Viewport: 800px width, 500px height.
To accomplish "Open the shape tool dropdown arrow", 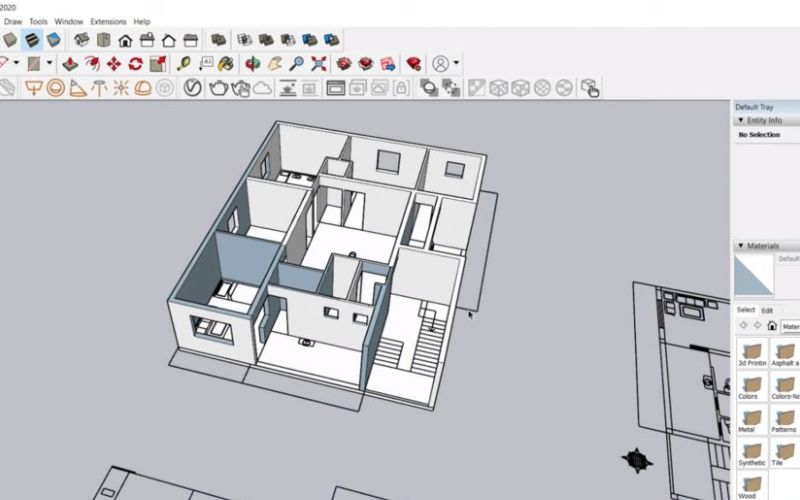I will click(x=49, y=63).
